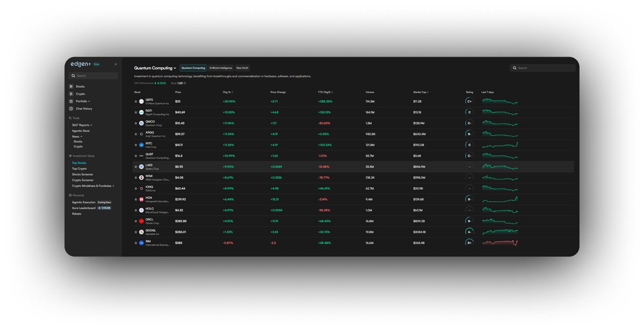The height and width of the screenshot is (329, 644).
Task: Open Stocks under News
Action: coord(78,141)
